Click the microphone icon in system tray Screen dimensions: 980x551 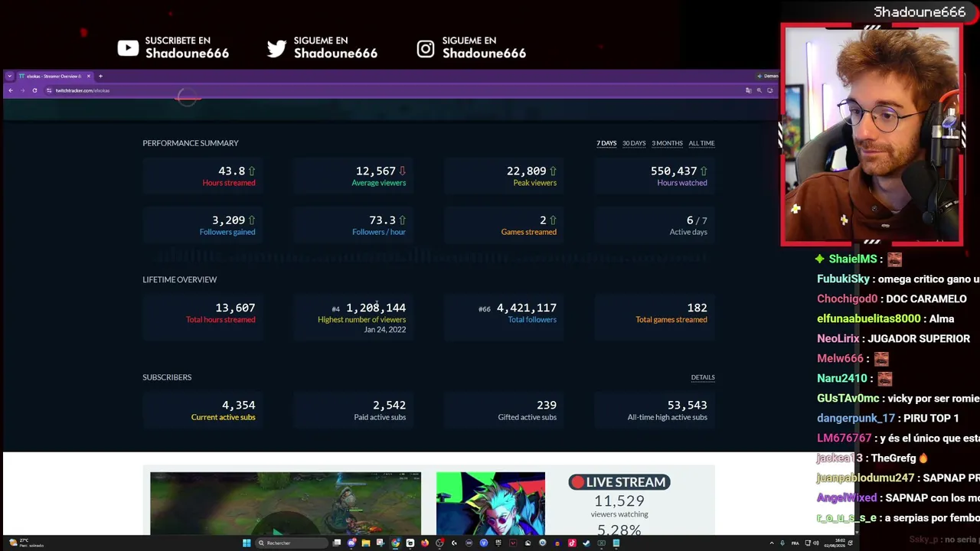tap(783, 543)
